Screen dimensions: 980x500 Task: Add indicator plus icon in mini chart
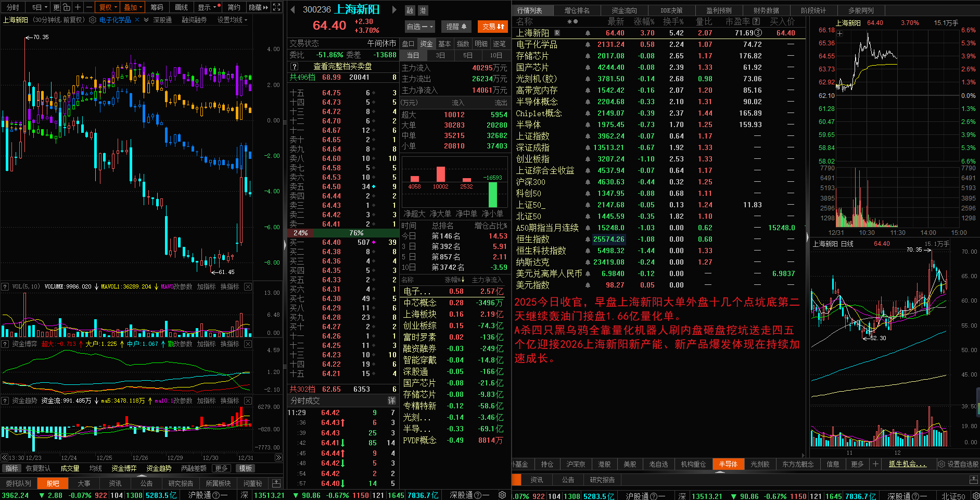click(x=839, y=34)
